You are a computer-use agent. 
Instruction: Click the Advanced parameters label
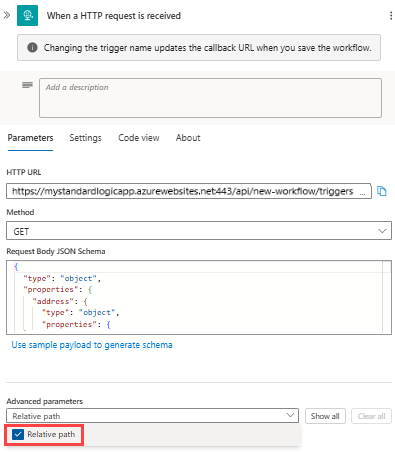pos(44,401)
